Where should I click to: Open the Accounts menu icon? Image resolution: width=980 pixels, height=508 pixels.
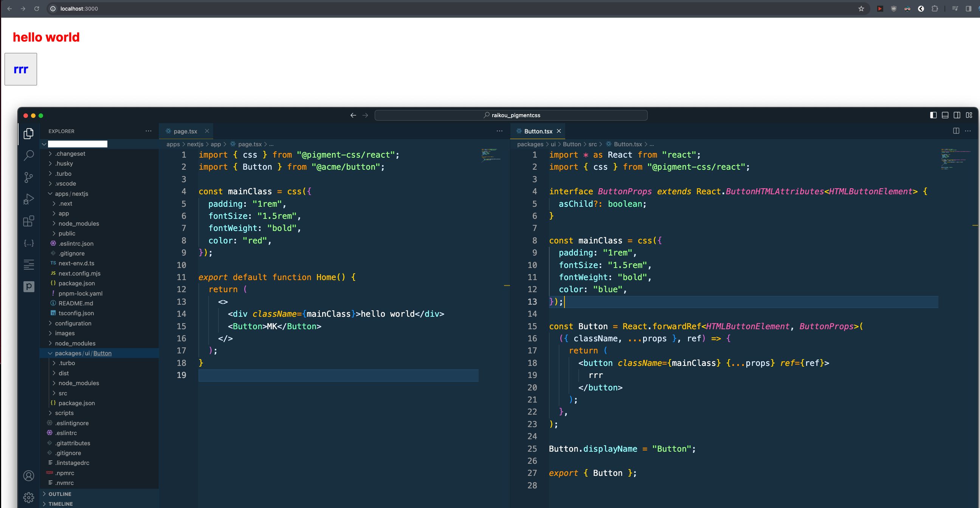[x=28, y=475]
